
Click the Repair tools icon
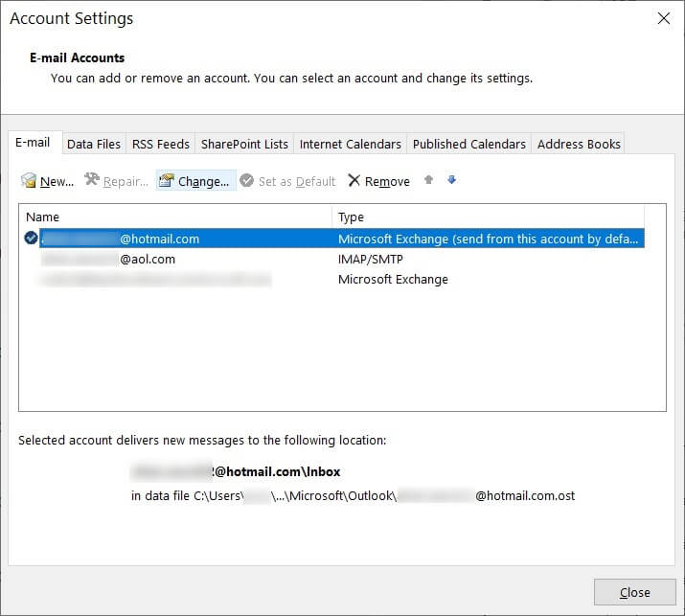(92, 179)
